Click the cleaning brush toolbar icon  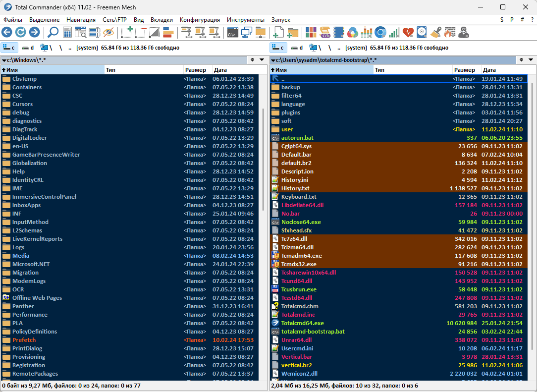[436, 33]
